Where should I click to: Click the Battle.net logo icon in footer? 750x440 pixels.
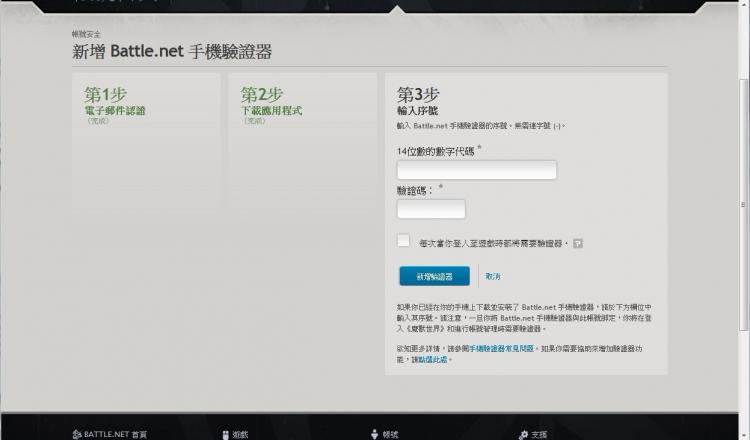point(77,434)
